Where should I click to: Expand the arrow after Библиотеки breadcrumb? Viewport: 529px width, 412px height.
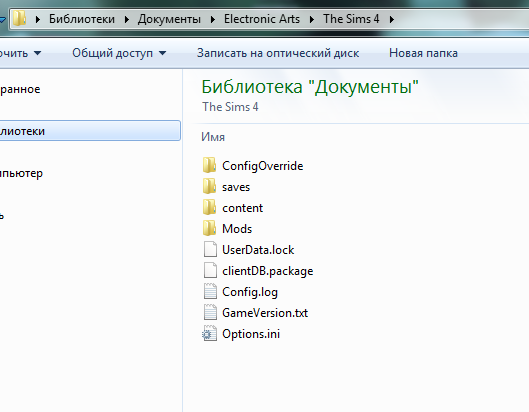(x=127, y=19)
